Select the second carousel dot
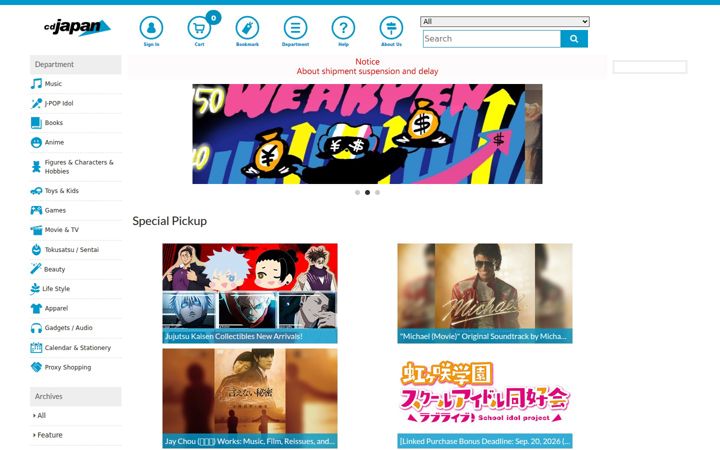 click(367, 192)
